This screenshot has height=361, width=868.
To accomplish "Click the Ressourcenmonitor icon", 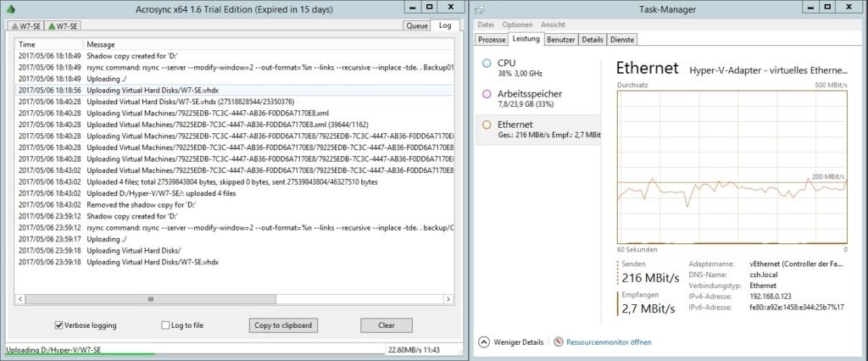I will 559,342.
